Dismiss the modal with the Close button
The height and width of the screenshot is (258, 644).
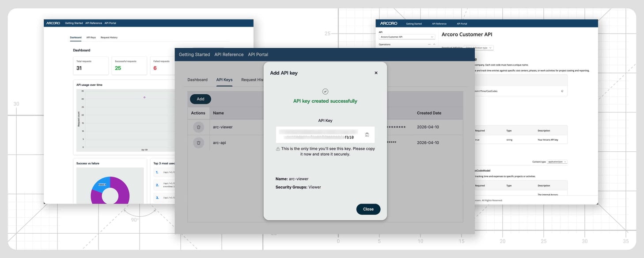tap(368, 209)
